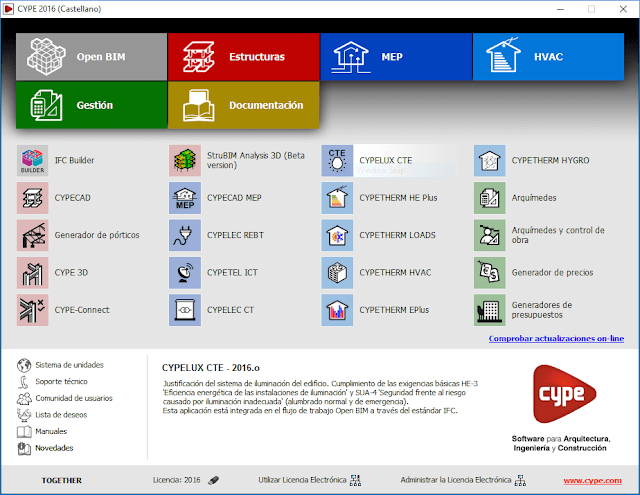
Task: Switch to the HVAC category tile
Action: pos(548,57)
